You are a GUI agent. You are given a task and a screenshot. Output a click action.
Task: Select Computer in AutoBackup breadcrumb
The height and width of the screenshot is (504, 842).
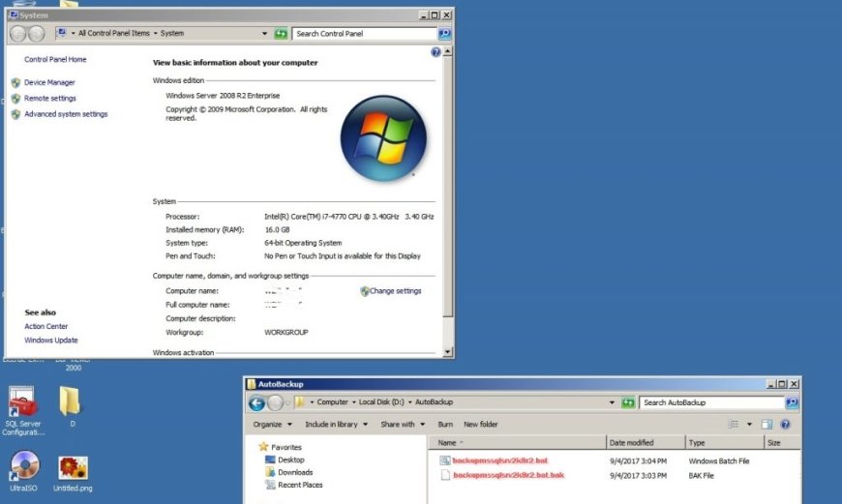click(x=332, y=402)
